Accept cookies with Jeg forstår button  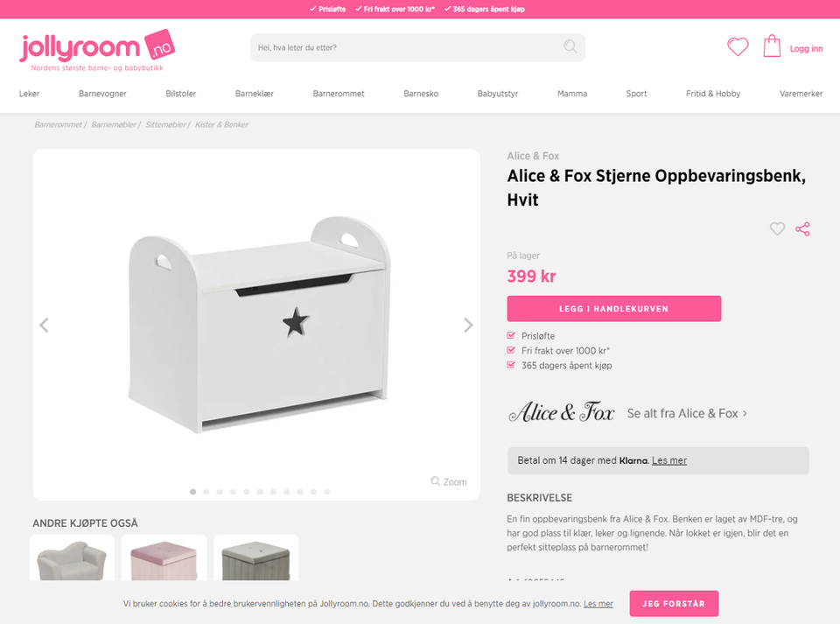click(674, 603)
